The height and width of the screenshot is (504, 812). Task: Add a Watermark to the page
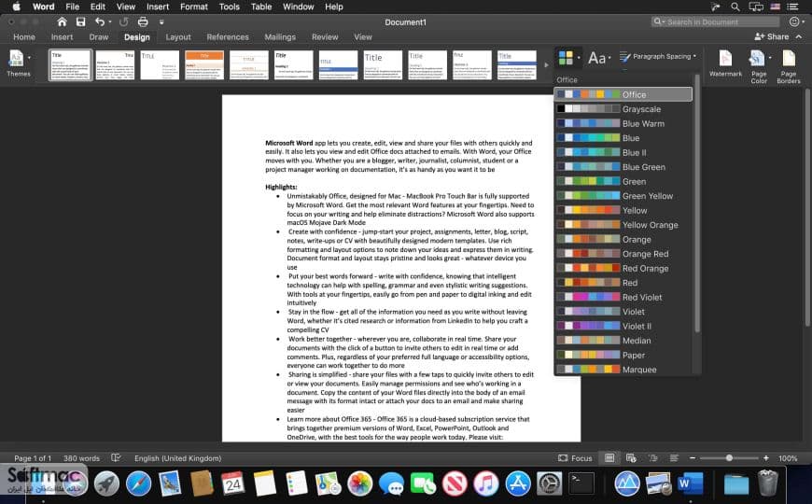coord(725,63)
